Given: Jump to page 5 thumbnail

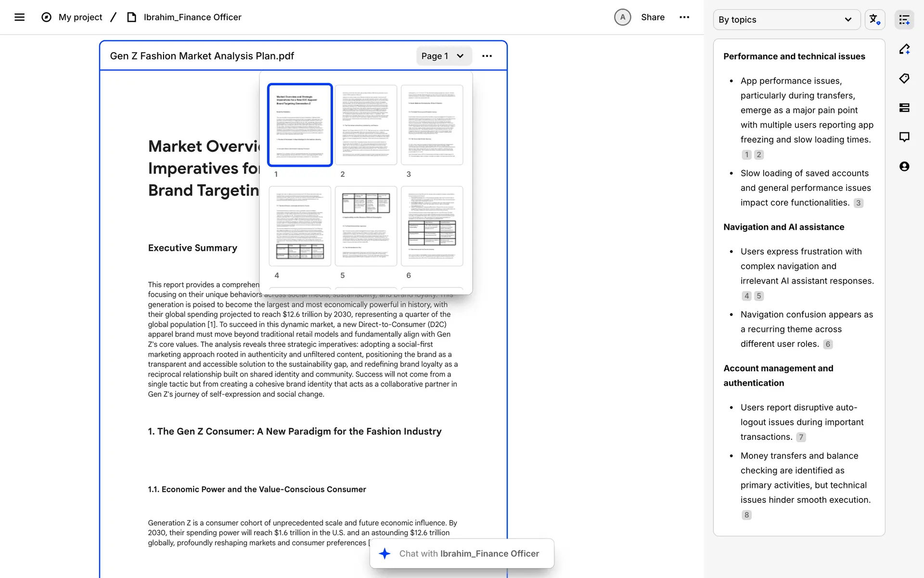Looking at the screenshot, I should 366,226.
